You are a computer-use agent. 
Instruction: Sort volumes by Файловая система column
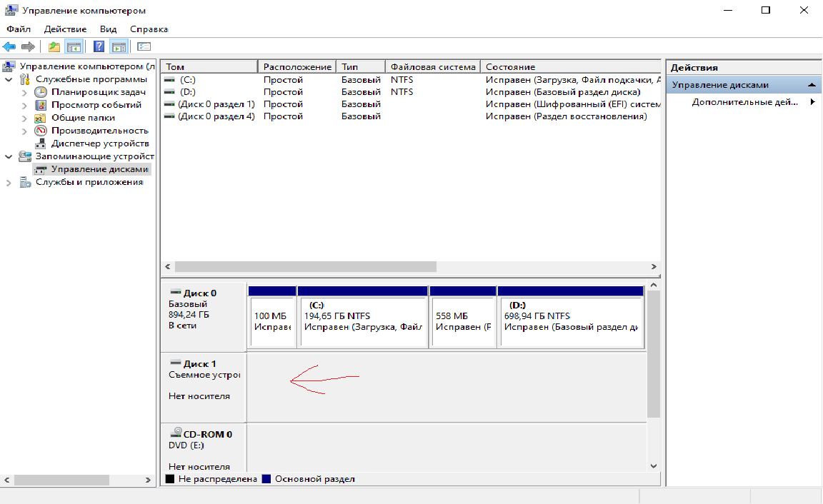tap(432, 66)
